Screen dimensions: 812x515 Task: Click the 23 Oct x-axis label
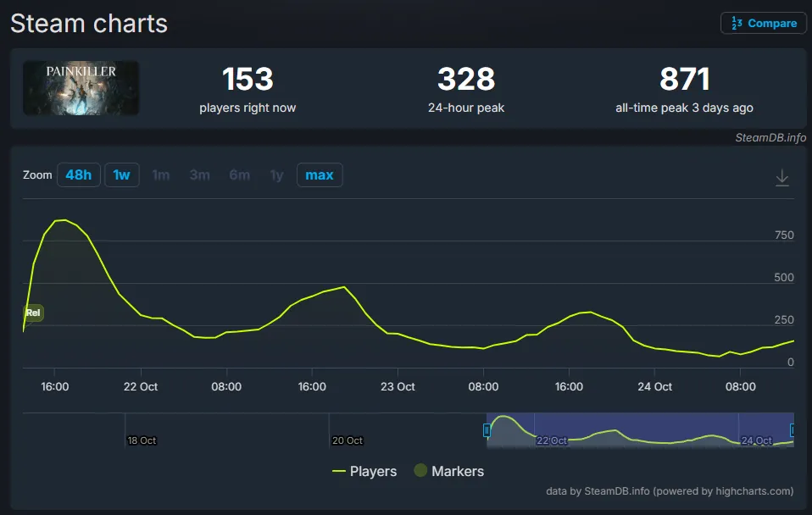(398, 386)
